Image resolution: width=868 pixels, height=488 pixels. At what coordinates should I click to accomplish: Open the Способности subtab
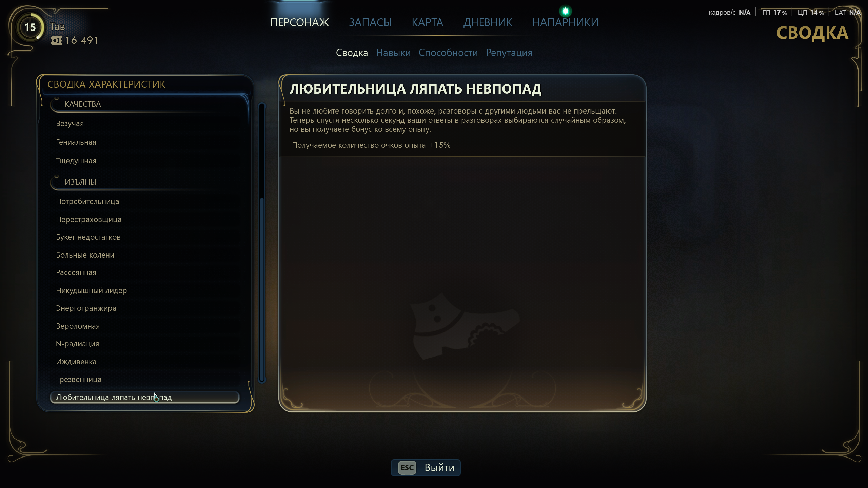(448, 53)
